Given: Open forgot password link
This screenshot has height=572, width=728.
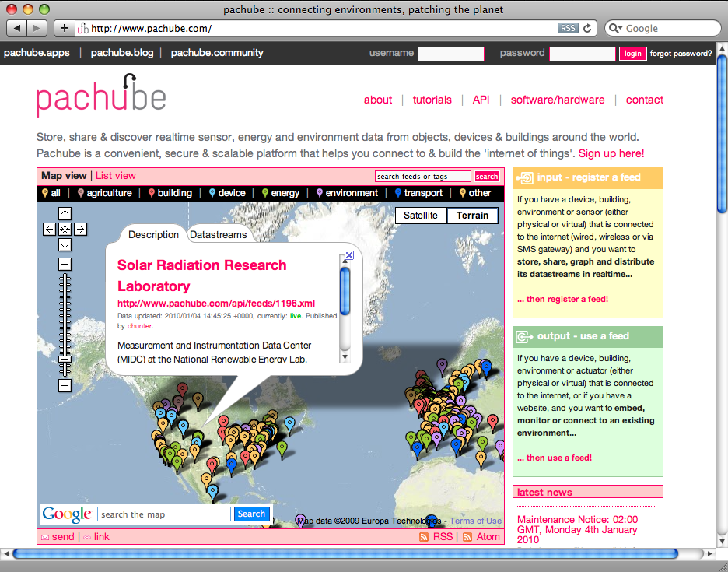Looking at the screenshot, I should [x=681, y=54].
